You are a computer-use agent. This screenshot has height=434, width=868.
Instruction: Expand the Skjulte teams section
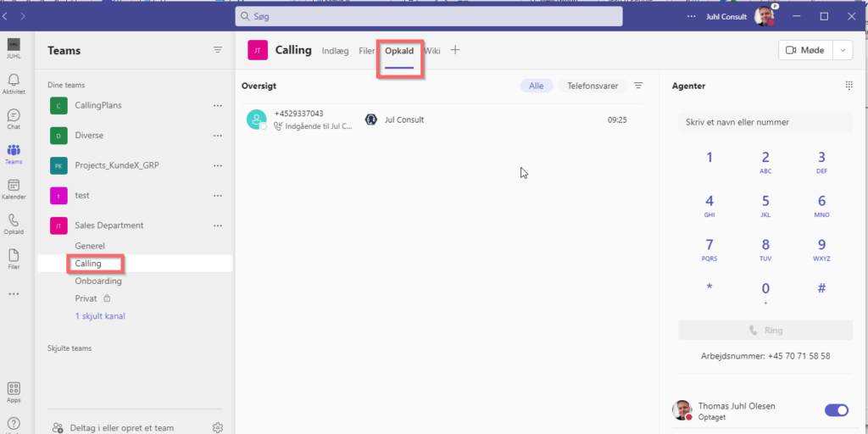coord(70,348)
